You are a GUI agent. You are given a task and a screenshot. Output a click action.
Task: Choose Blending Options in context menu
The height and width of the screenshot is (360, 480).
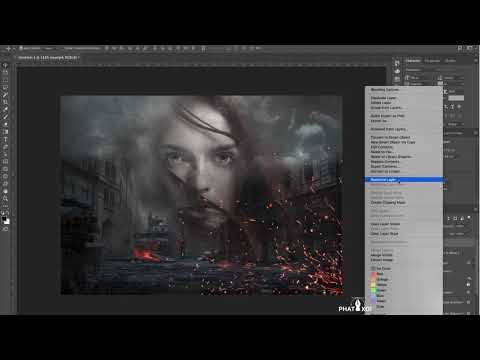tap(385, 90)
